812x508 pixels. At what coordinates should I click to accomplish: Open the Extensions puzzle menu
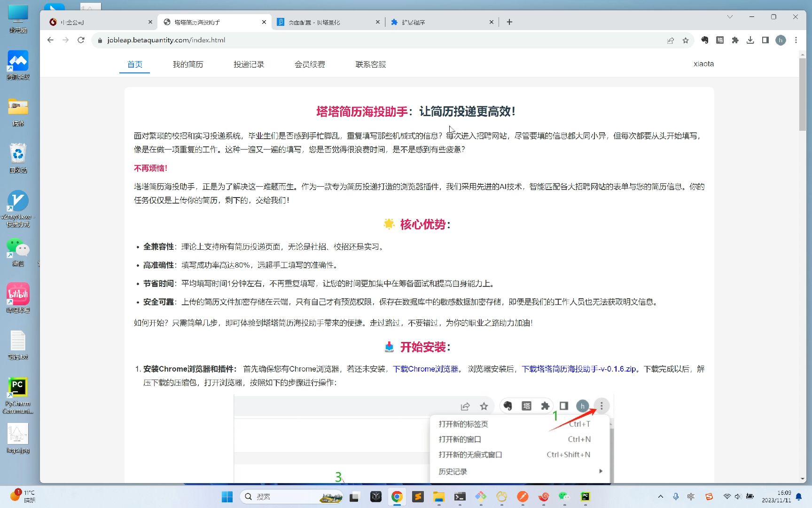[x=735, y=40]
